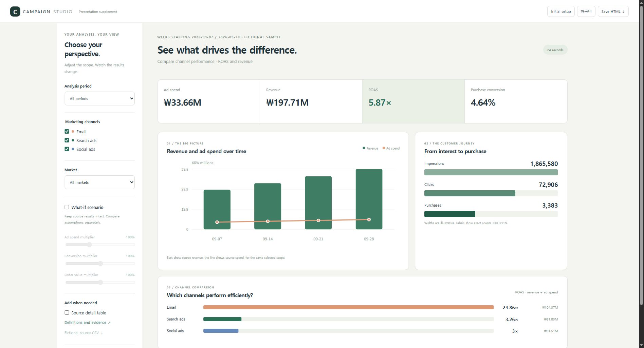Uncheck the Email channel checkbox
The height and width of the screenshot is (348, 644).
(x=67, y=132)
